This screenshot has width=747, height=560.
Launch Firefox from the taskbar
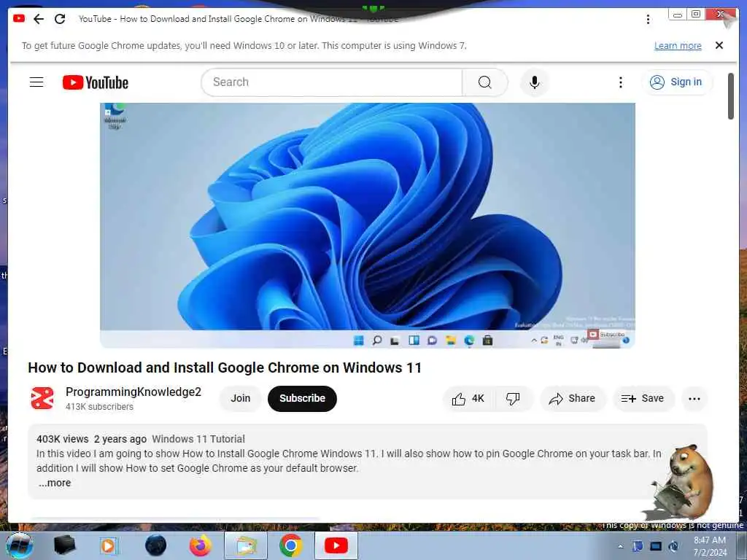(x=201, y=545)
